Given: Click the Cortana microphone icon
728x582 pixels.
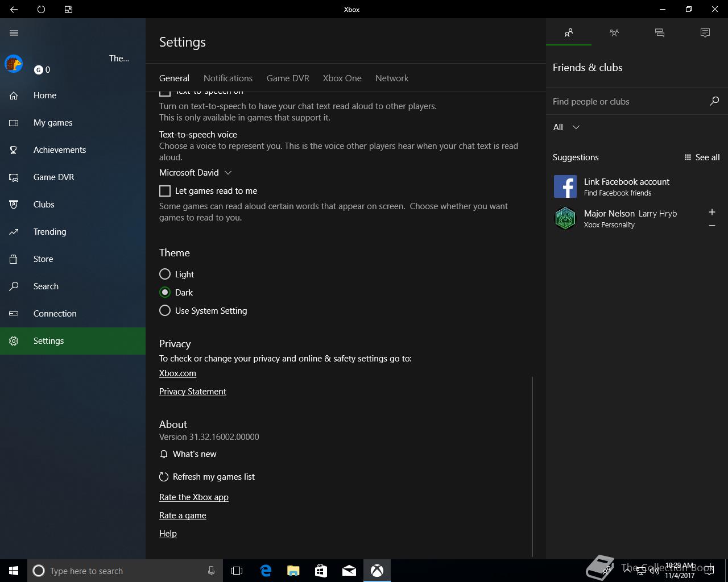Looking at the screenshot, I should coord(211,571).
